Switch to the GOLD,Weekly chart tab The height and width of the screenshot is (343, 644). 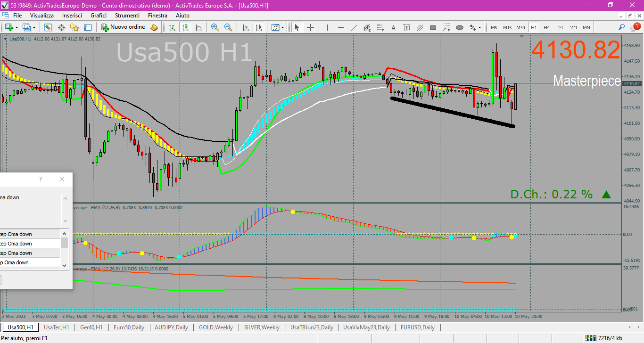click(216, 327)
